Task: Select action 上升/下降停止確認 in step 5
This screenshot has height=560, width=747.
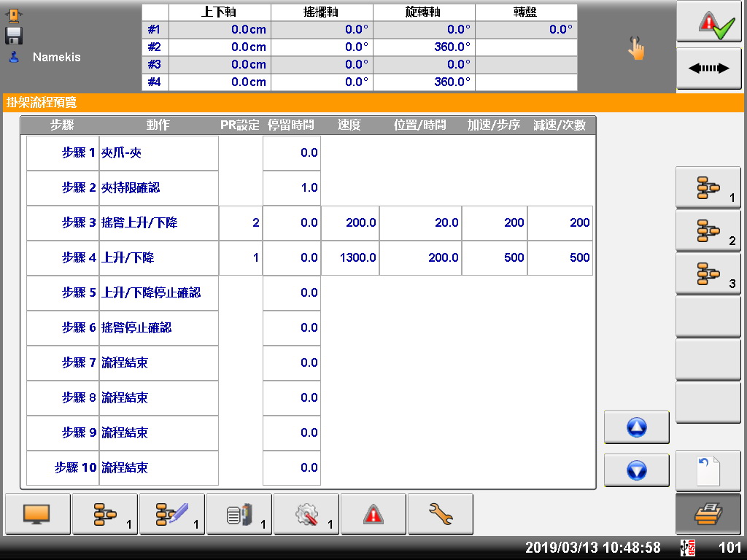Action: (158, 293)
